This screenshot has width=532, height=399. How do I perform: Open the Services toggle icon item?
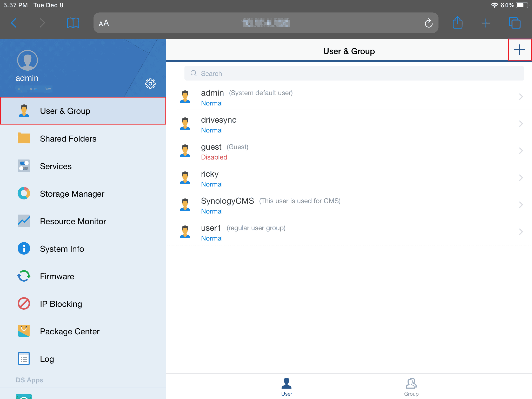click(x=24, y=166)
